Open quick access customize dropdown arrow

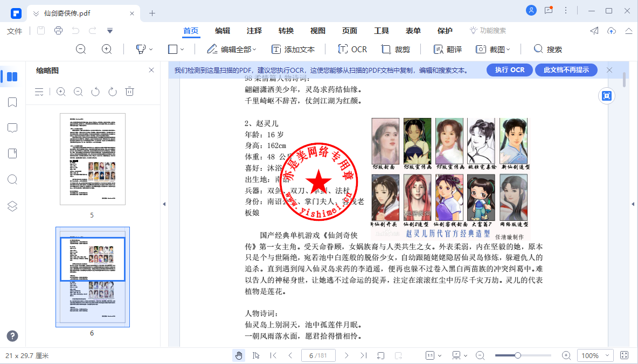click(110, 31)
